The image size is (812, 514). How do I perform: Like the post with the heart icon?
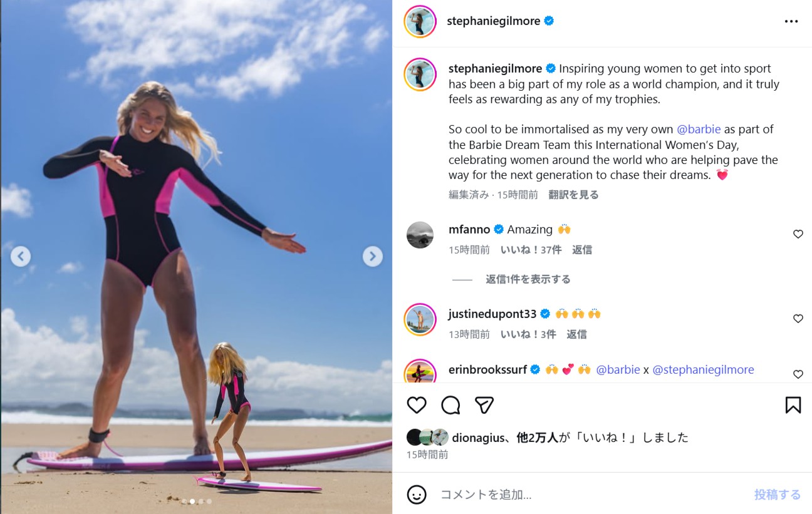click(x=417, y=405)
